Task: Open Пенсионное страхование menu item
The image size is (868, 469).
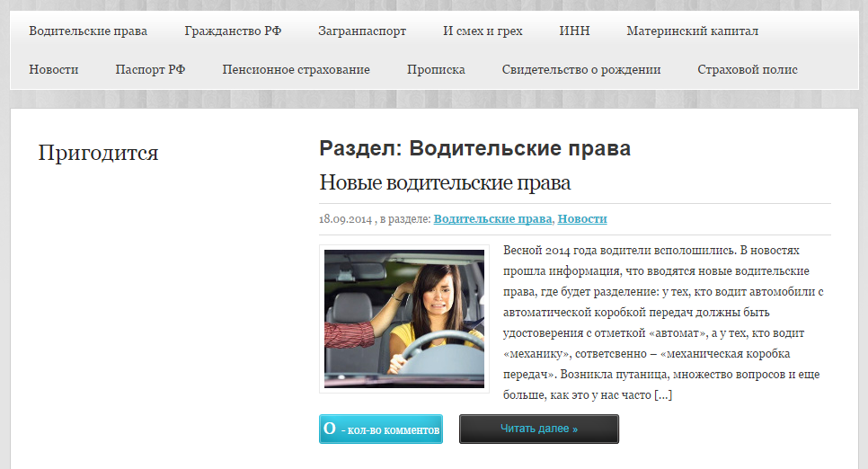Action: [x=297, y=70]
